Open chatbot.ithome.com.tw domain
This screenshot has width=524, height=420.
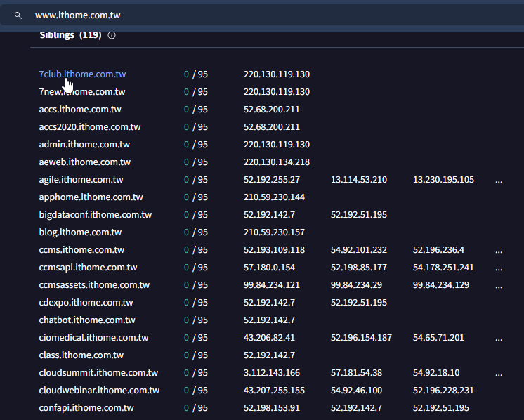point(87,320)
